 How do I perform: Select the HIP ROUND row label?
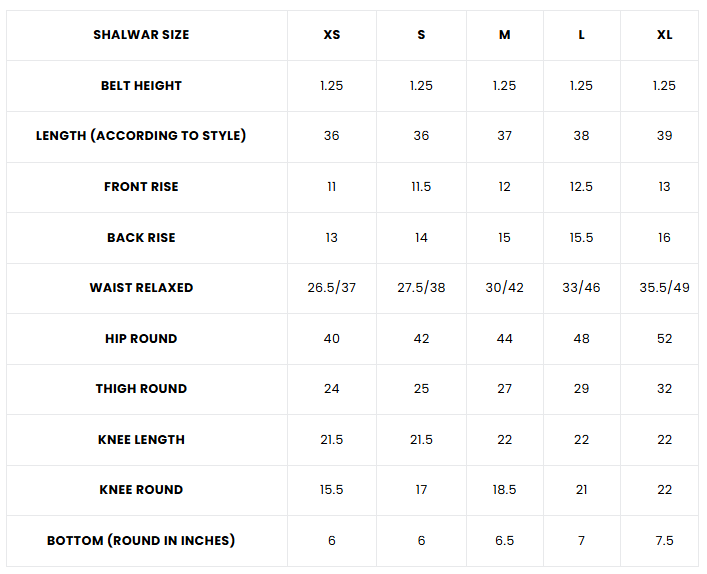click(x=141, y=339)
